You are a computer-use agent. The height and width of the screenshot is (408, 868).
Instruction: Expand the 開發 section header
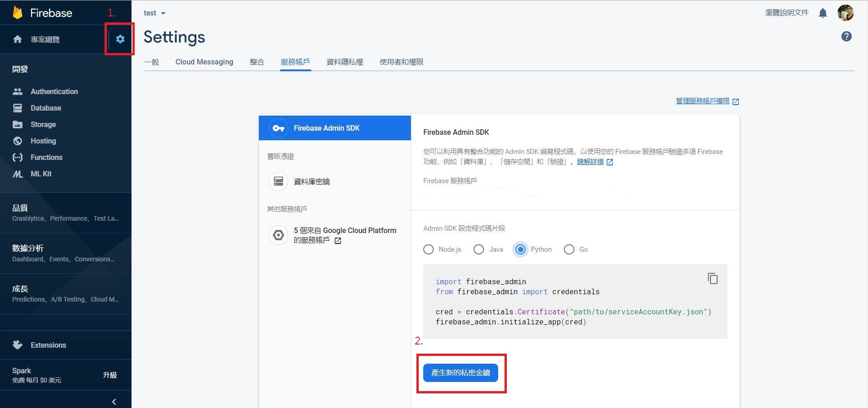(20, 69)
